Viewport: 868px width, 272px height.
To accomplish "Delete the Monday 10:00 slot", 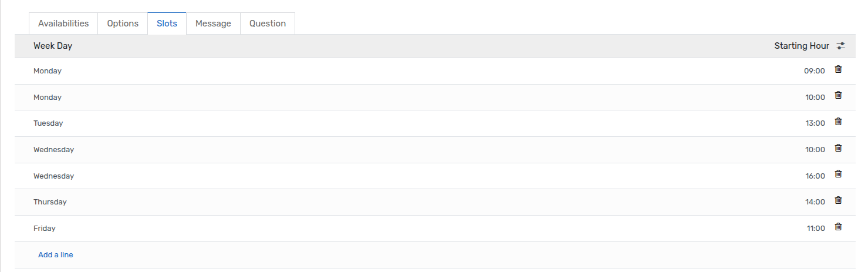I will (838, 95).
